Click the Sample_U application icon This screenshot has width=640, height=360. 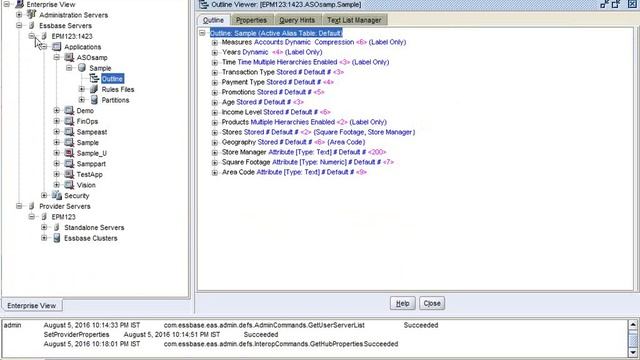(69, 153)
